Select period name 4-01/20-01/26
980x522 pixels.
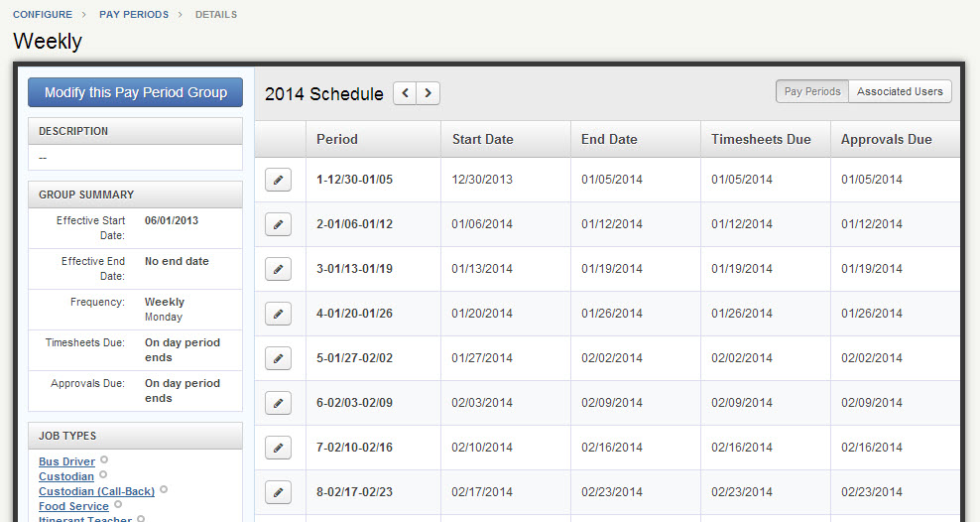tap(354, 314)
